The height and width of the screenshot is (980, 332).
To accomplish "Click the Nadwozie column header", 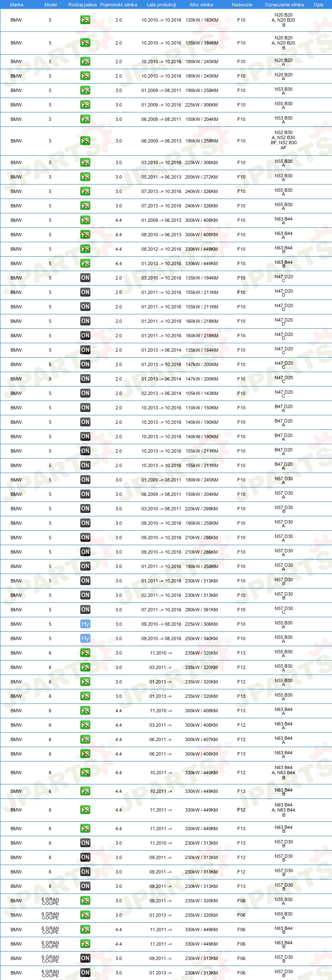I will coord(242,5).
